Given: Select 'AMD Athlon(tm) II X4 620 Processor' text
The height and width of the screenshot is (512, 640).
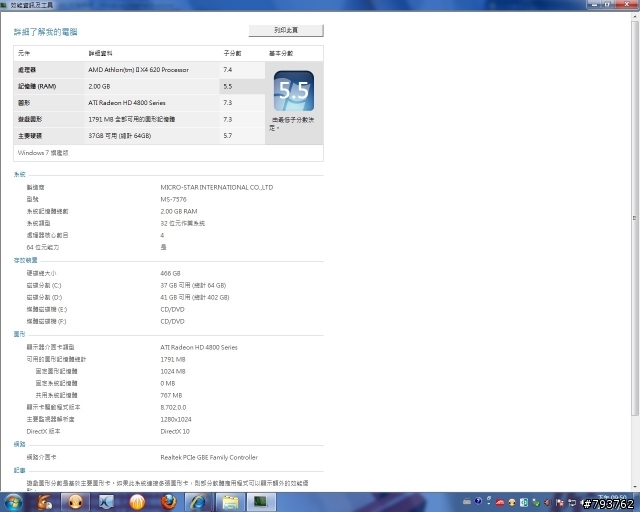Looking at the screenshot, I should [138, 70].
